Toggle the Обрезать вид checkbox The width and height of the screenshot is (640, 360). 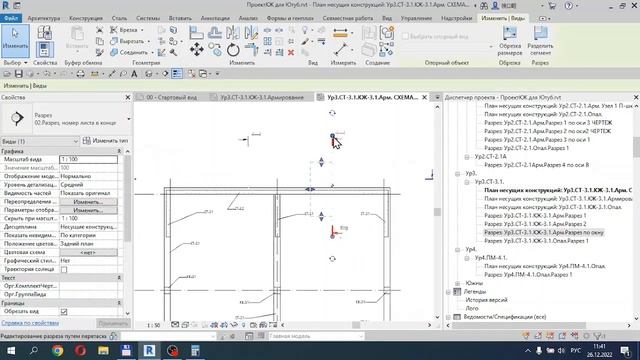[x=64, y=311]
